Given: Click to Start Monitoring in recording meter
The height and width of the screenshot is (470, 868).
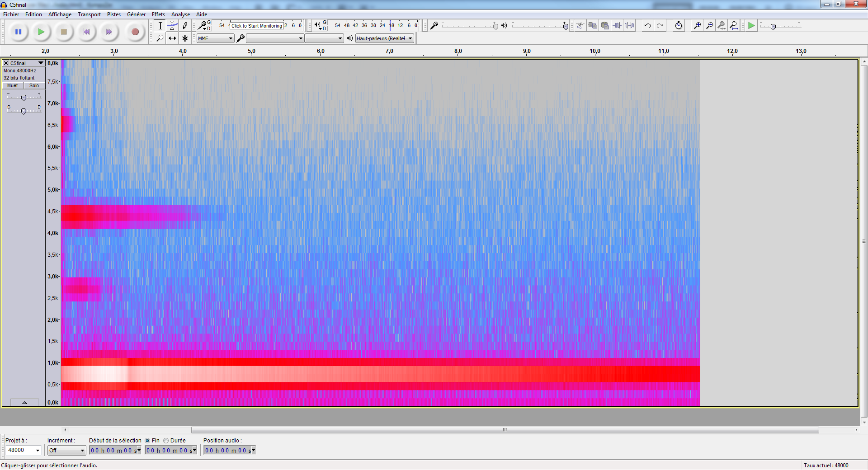Looking at the screenshot, I should 257,26.
